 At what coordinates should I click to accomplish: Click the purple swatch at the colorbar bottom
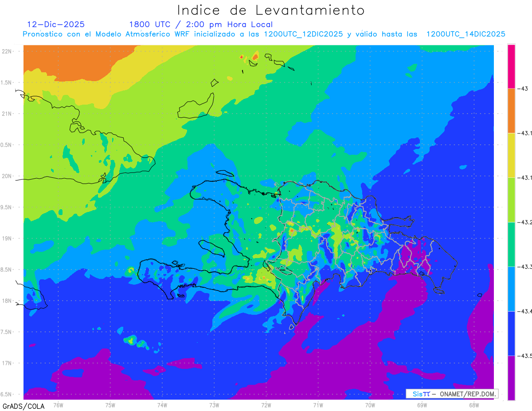click(x=511, y=378)
